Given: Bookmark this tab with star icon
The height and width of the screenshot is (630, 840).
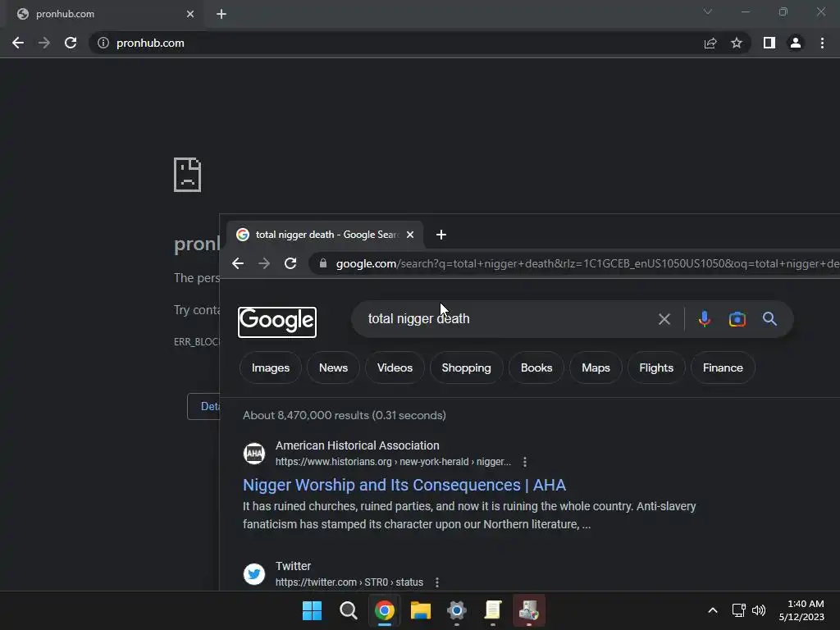Looking at the screenshot, I should pos(737,43).
